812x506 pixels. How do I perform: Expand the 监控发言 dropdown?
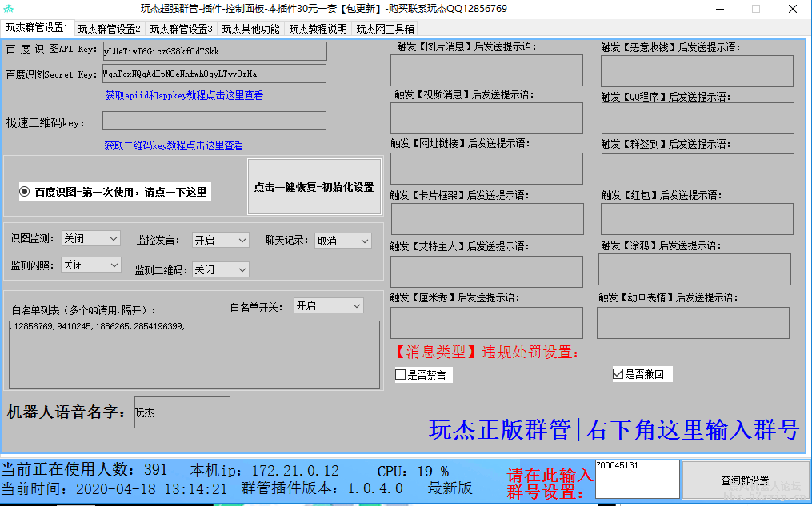pyautogui.click(x=221, y=240)
